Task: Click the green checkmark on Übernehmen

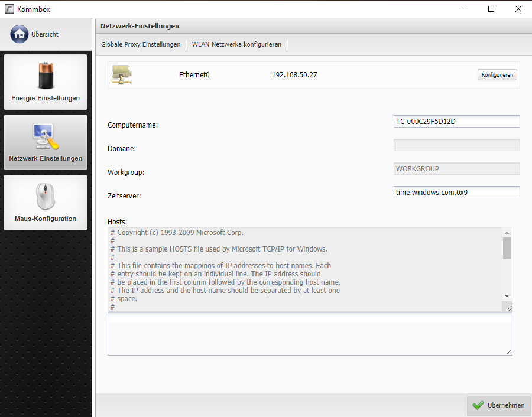Action: [x=478, y=405]
